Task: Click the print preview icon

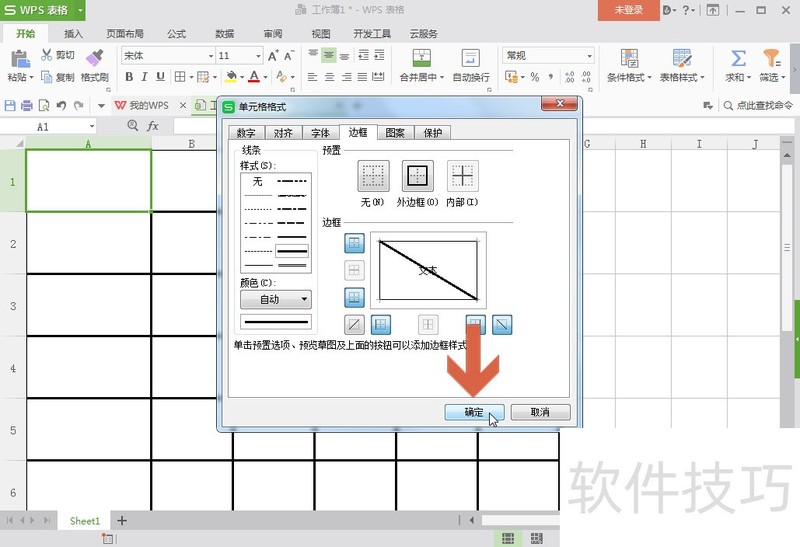Action: tap(44, 106)
